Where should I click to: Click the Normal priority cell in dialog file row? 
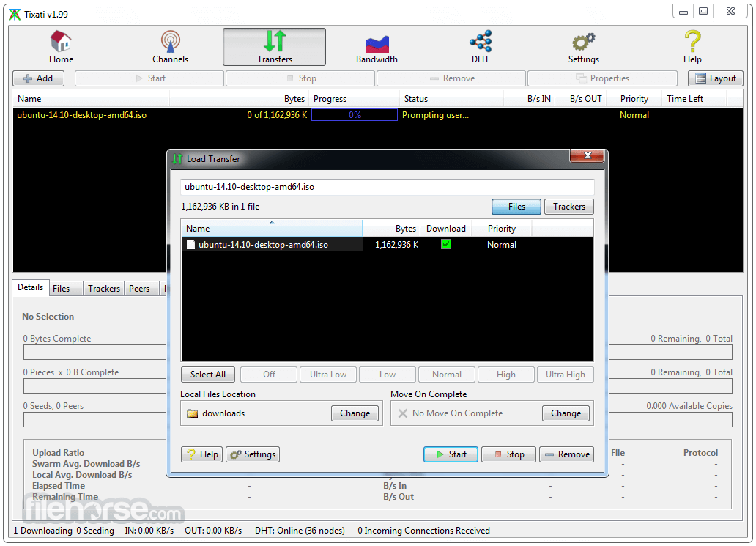[x=501, y=245]
